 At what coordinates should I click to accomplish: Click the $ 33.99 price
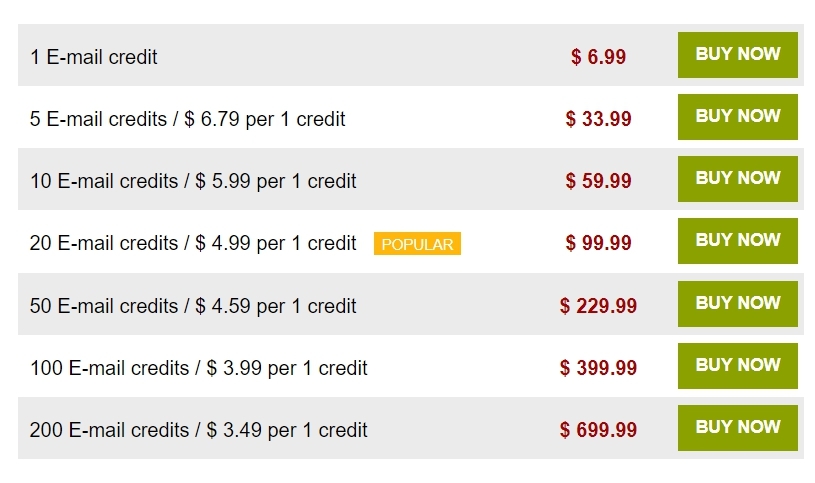598,119
